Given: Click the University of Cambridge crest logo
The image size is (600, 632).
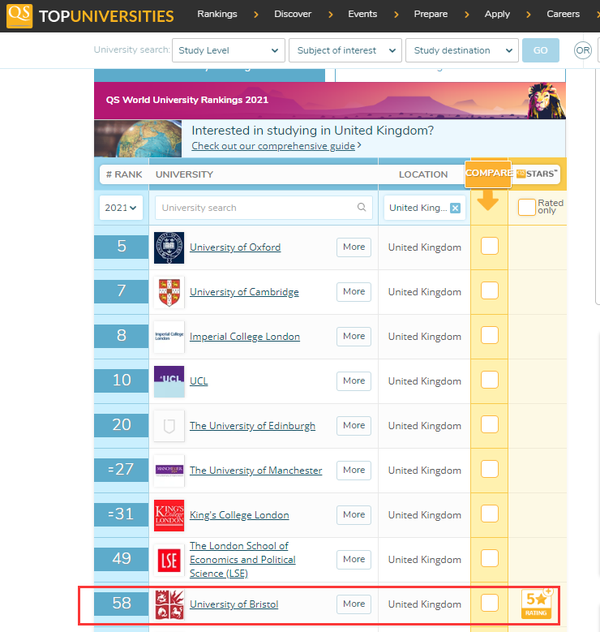Looking at the screenshot, I should click(169, 292).
